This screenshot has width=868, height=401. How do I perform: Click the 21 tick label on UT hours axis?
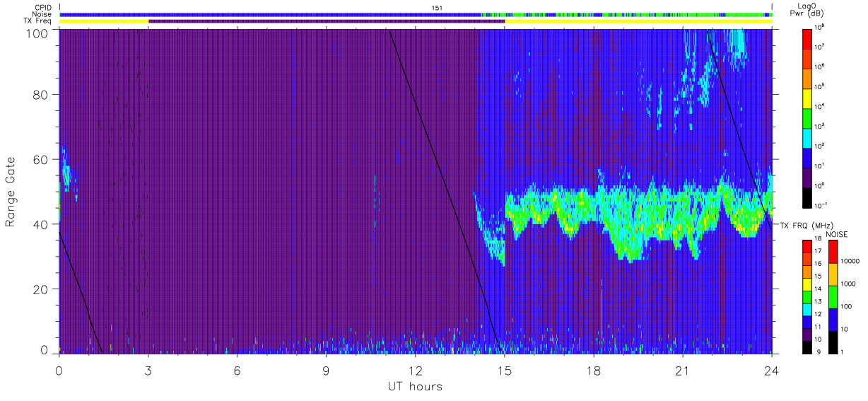683,371
